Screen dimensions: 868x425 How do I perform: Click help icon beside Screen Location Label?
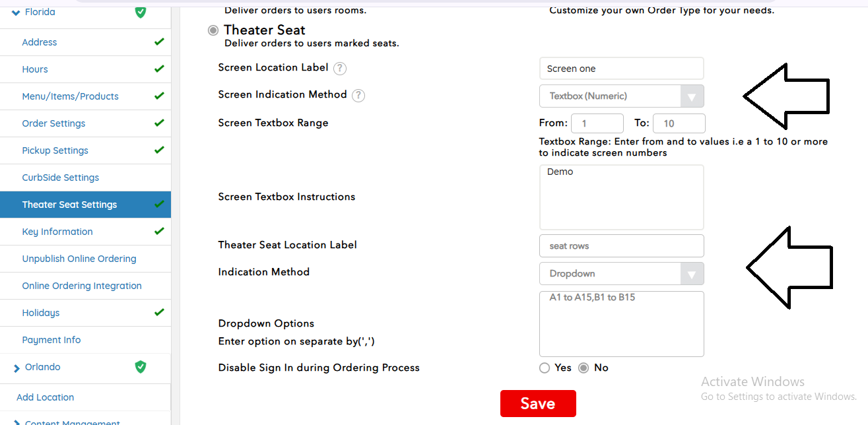coord(340,69)
